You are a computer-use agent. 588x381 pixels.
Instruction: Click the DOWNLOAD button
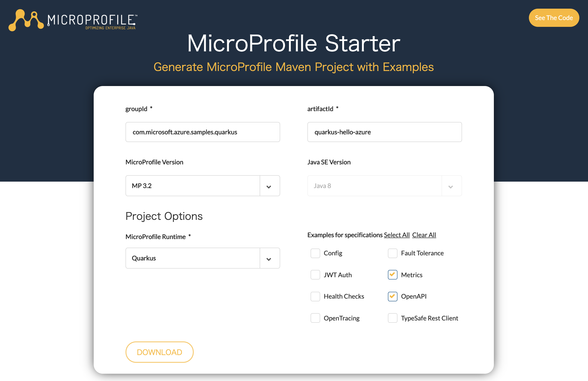(x=159, y=352)
